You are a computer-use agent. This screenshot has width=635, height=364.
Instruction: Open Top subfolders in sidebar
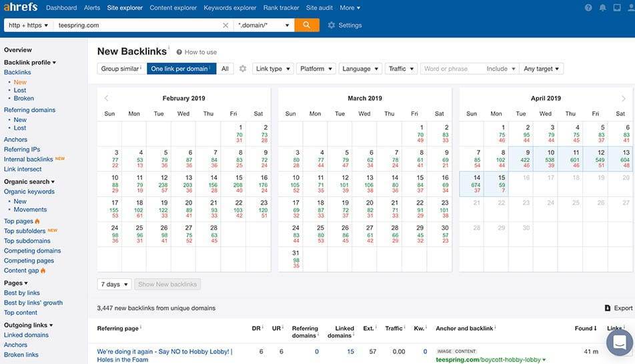coord(25,231)
